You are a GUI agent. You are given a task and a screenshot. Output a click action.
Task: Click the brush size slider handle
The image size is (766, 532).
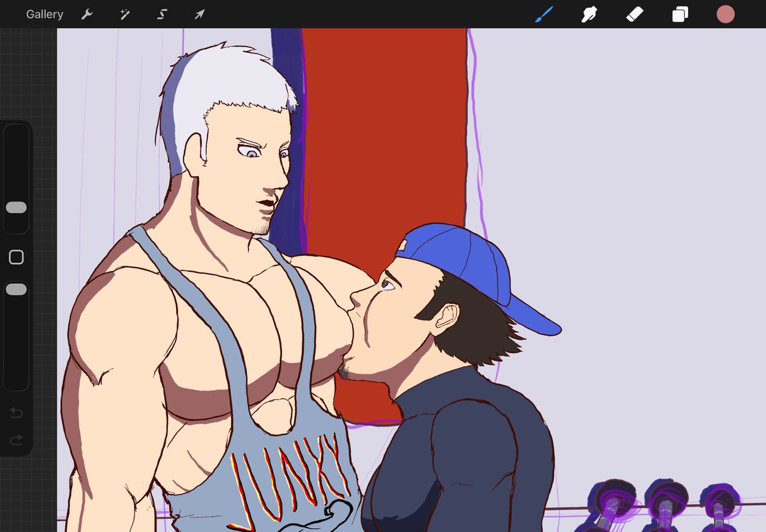pos(16,207)
